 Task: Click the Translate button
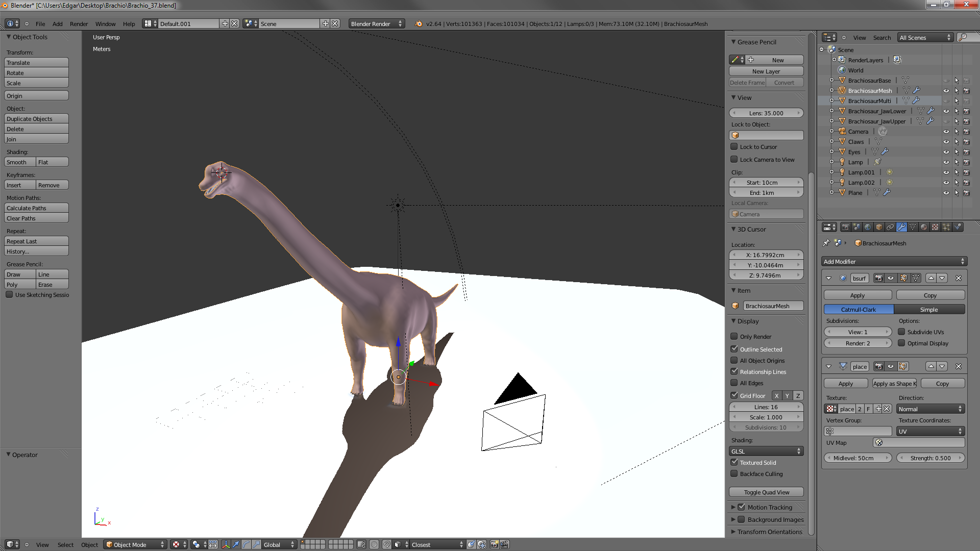pos(36,62)
